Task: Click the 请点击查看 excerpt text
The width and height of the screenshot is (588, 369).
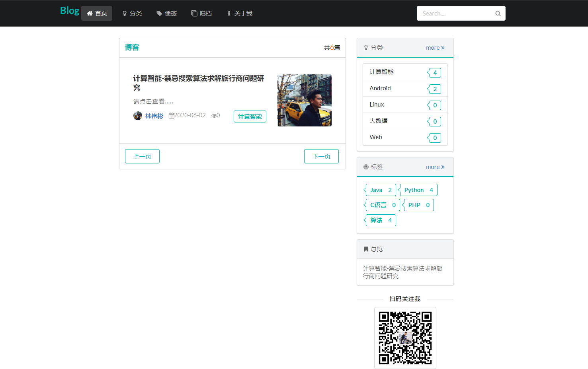Action: (x=153, y=101)
